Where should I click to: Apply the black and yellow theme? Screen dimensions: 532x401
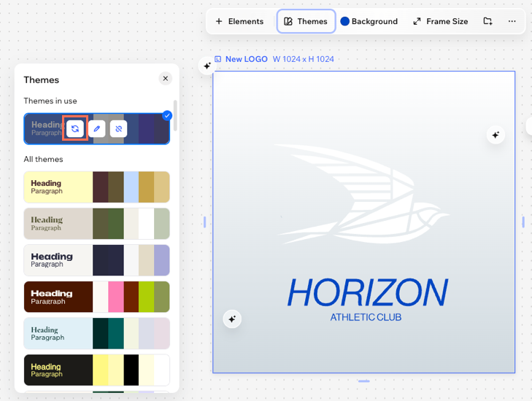(97, 370)
